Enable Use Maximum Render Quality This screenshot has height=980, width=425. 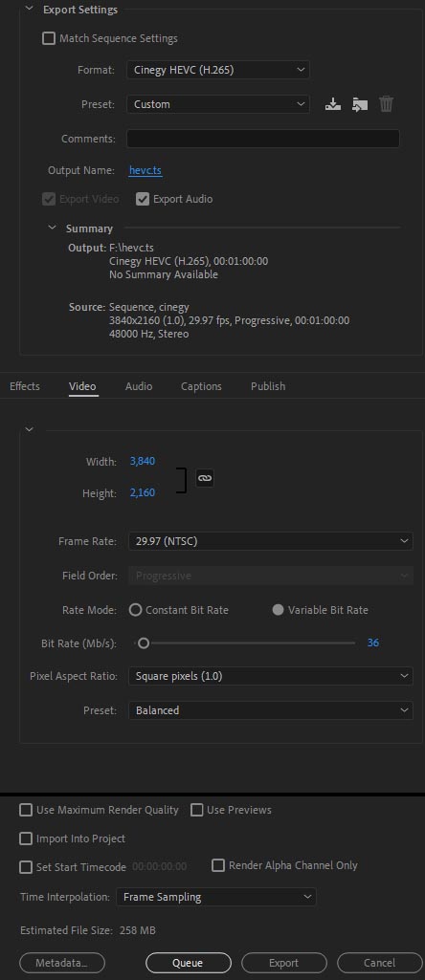tap(26, 810)
